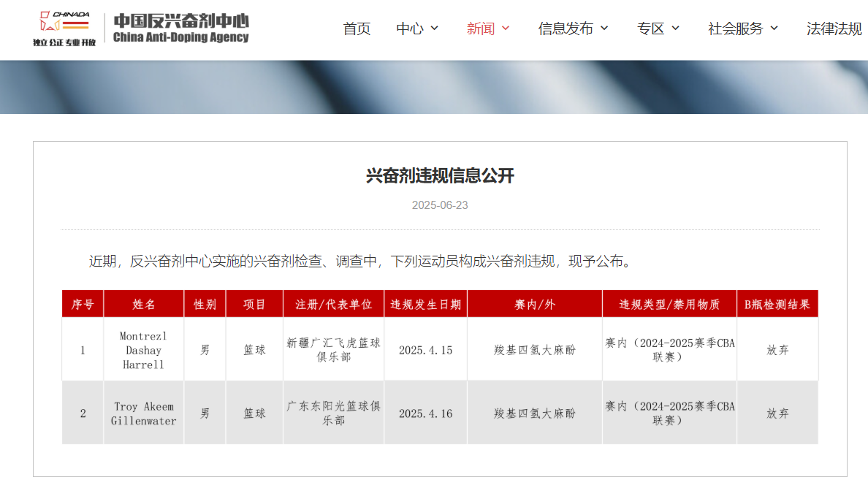Expand the 信息发布 dropdown chevron
Image resolution: width=868 pixels, height=488 pixels.
(x=604, y=28)
